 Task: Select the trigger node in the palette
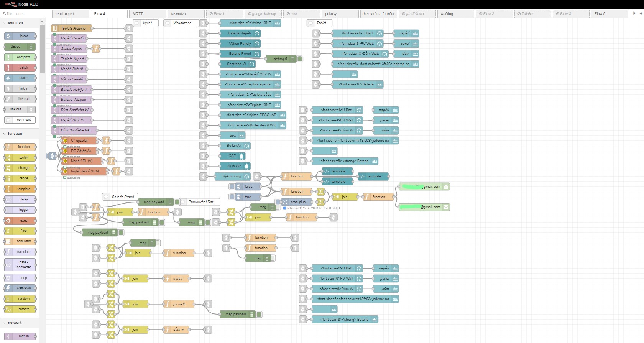pyautogui.click(x=20, y=210)
